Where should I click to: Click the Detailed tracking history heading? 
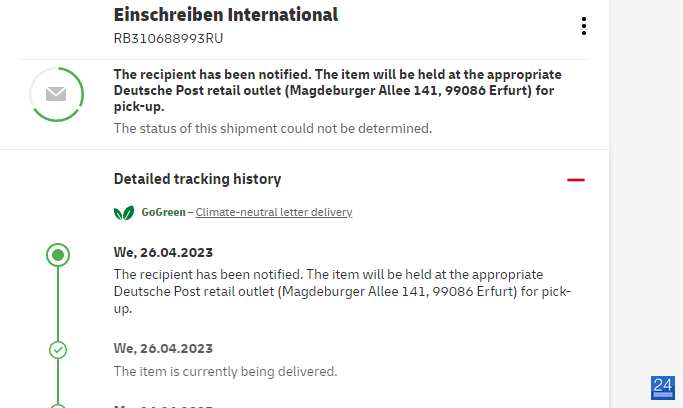click(x=197, y=179)
